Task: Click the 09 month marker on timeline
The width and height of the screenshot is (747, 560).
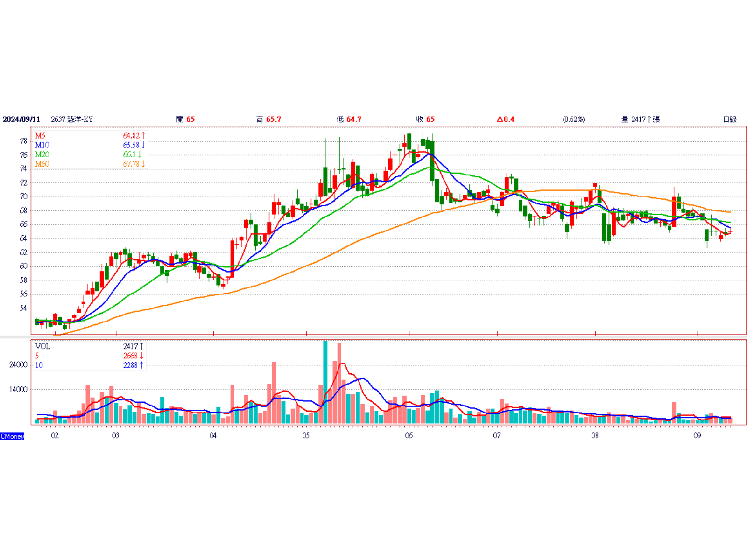Action: point(697,435)
